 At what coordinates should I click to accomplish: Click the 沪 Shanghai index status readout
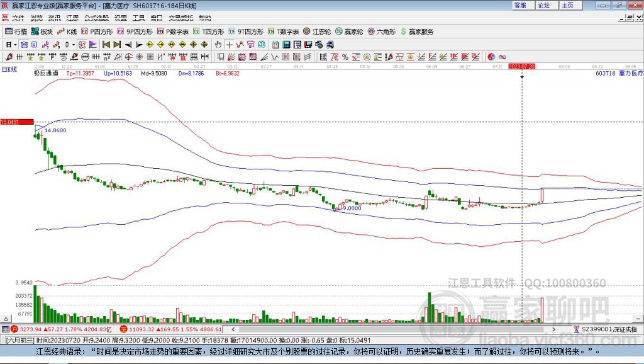pos(61,329)
